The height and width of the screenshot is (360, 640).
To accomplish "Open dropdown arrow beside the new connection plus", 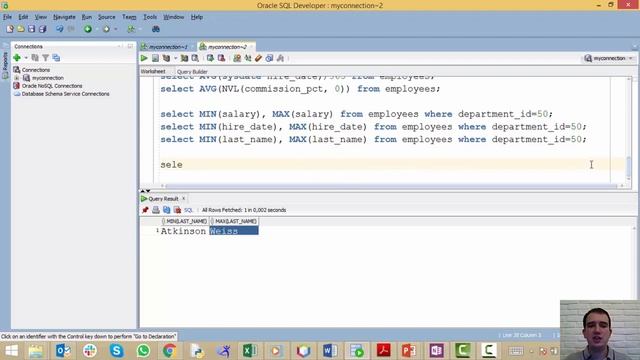I will point(26,58).
